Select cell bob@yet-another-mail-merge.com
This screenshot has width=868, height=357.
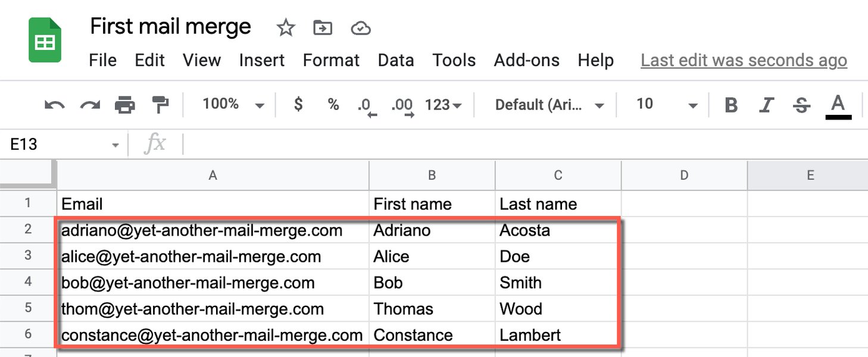click(x=213, y=282)
